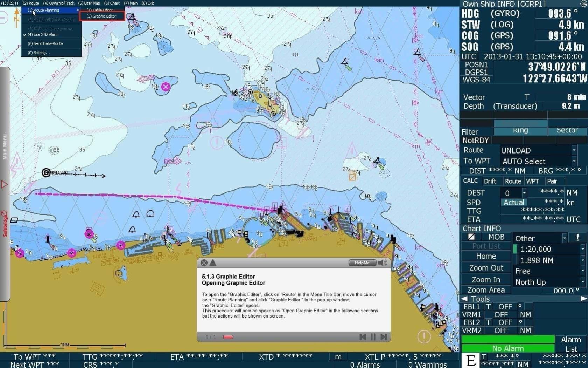Toggle EBL1 from OFF state

click(505, 306)
